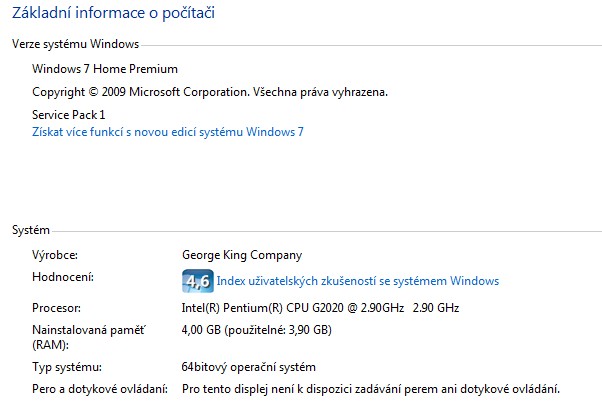Click the Systém section header
Viewport: 602px width, 410px height.
pyautogui.click(x=31, y=230)
